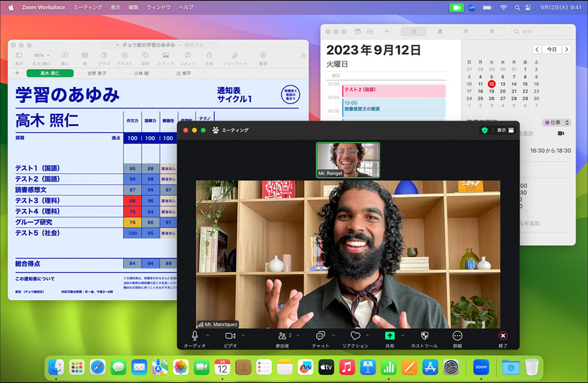This screenshot has width=588, height=383.
Task: Add a comment from Numbers toolbar
Action: pyautogui.click(x=188, y=55)
